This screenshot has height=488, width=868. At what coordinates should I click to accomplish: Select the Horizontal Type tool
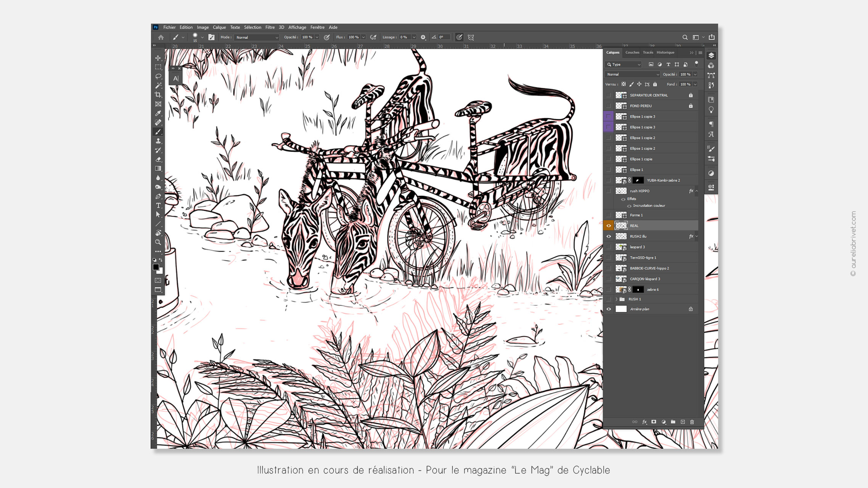[158, 205]
